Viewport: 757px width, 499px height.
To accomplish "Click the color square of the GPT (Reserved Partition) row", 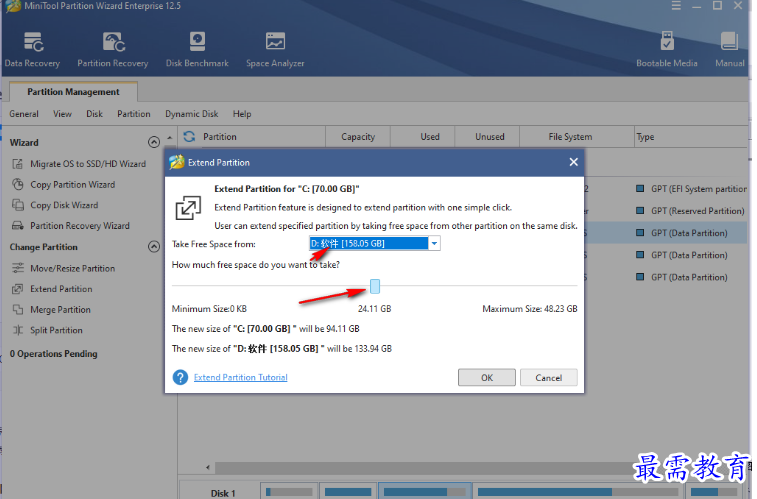I will [640, 210].
